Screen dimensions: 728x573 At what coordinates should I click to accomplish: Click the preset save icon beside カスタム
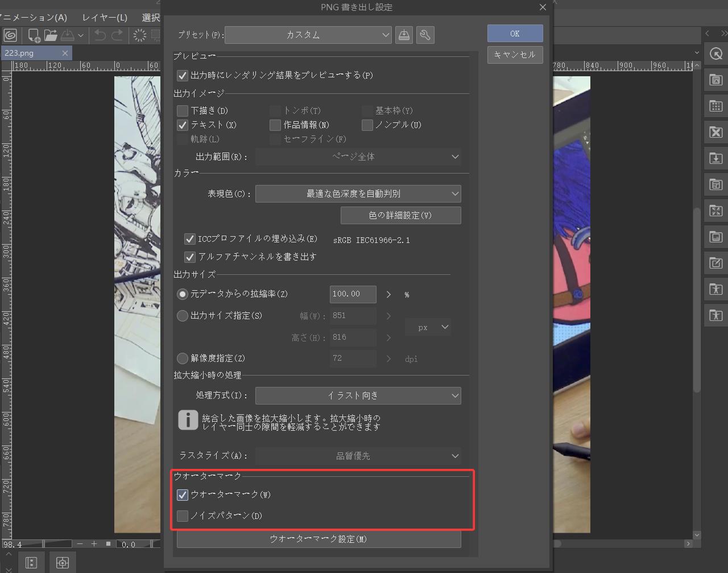tap(404, 35)
